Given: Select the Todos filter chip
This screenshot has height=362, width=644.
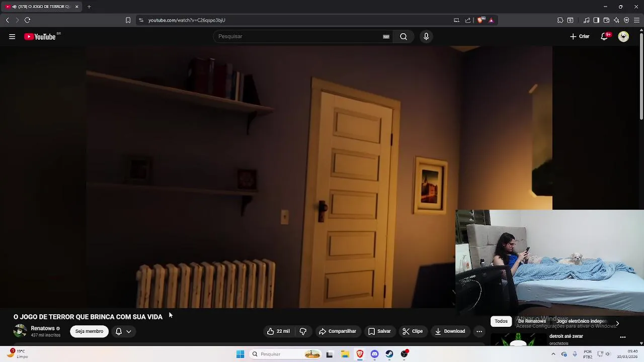Looking at the screenshot, I should 501,321.
